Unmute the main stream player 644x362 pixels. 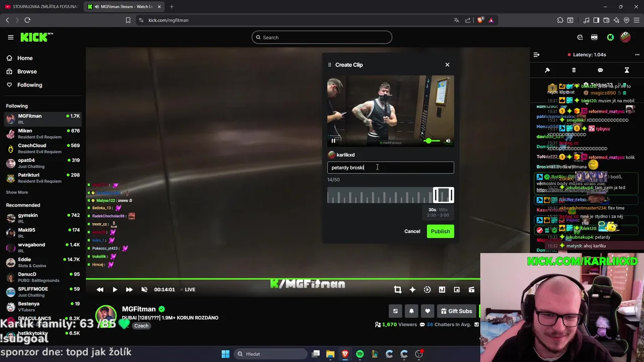(x=144, y=290)
